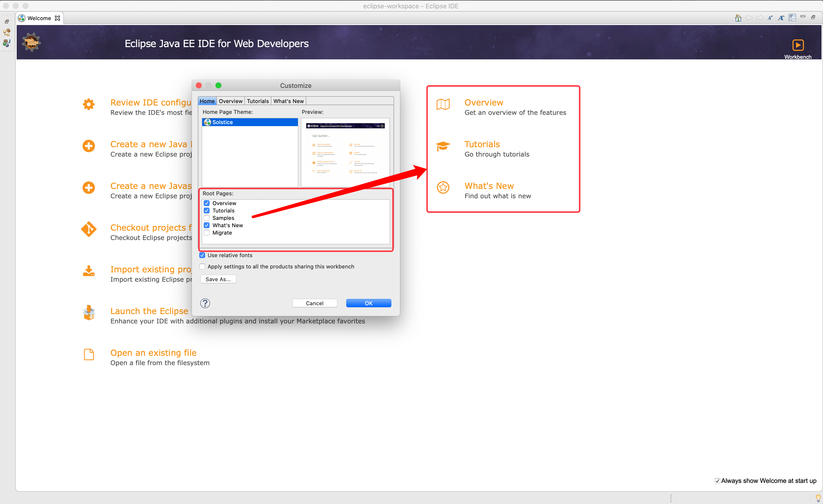Uncheck the Tutorials root page checkbox
823x504 pixels.
click(207, 211)
